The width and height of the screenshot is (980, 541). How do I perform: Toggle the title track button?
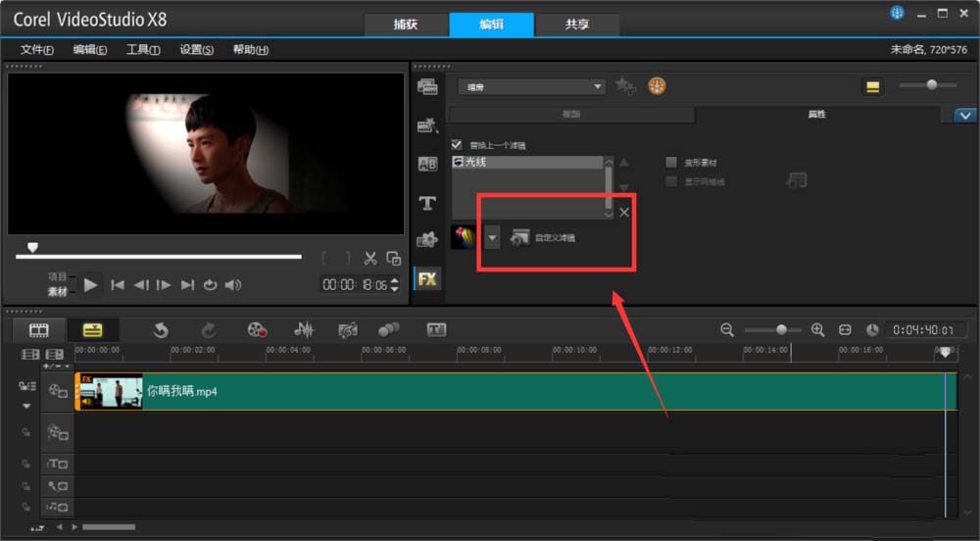[x=58, y=464]
